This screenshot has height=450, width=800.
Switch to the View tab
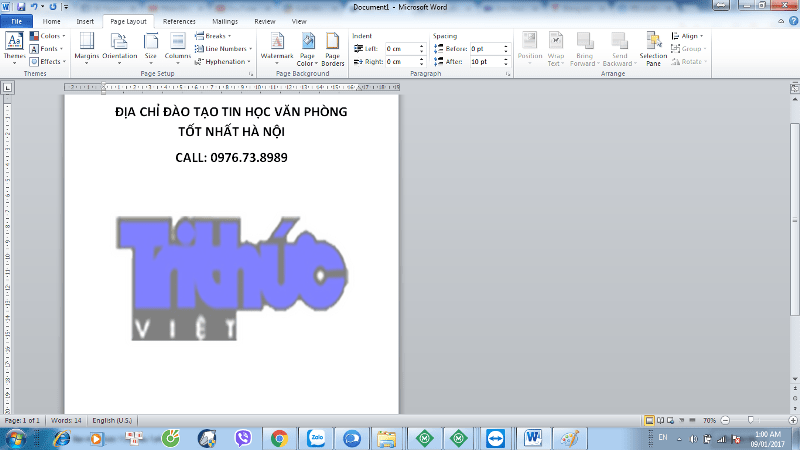tap(299, 21)
